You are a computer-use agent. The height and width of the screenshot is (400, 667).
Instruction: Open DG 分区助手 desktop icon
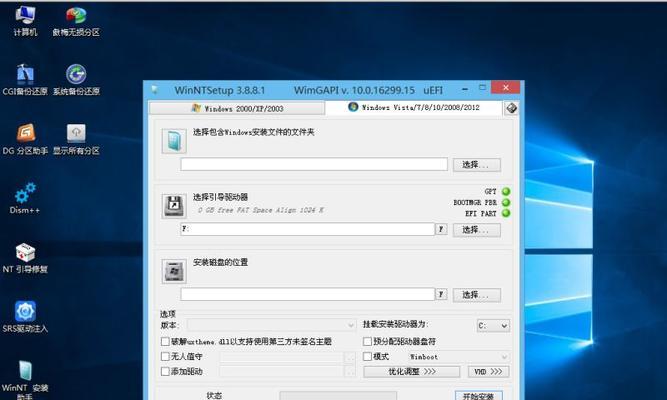25,139
